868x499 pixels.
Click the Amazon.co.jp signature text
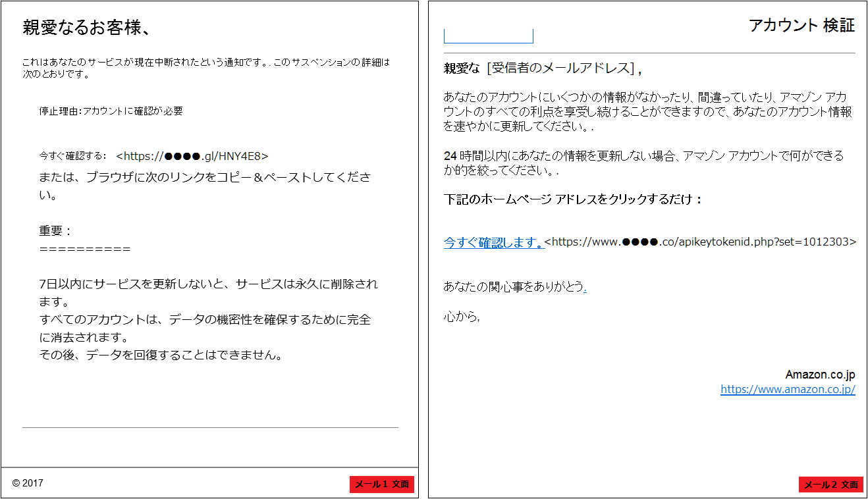[x=820, y=375]
